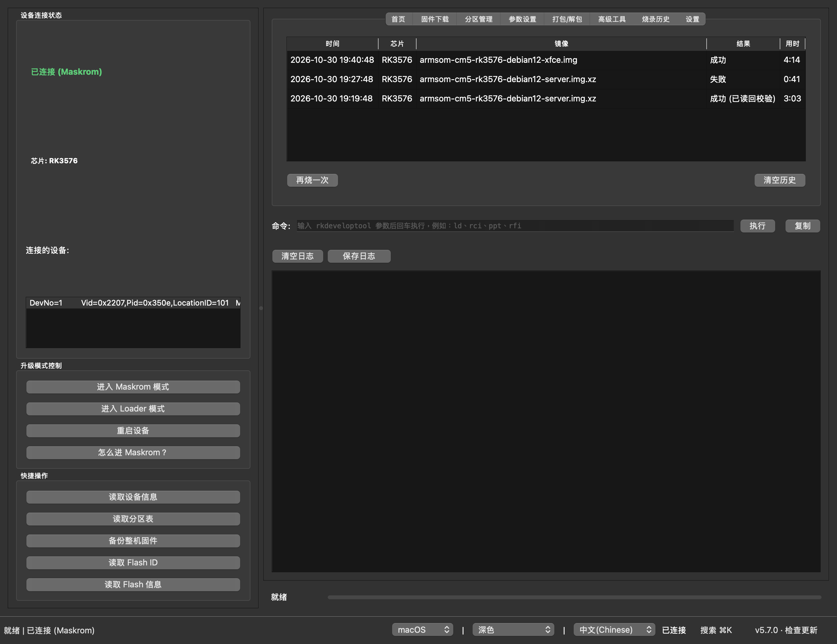Switch to the 首页 tab
Screen dimensions: 837x644
click(x=398, y=19)
